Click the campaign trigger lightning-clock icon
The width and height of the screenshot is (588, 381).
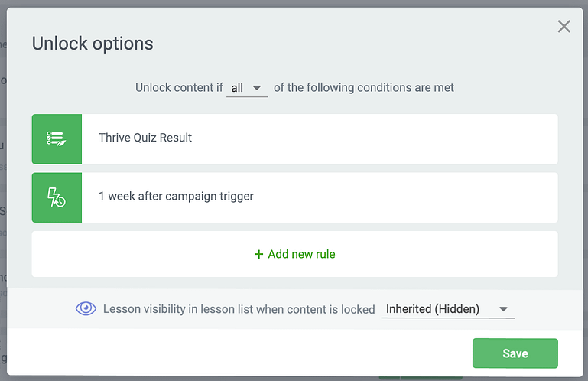[57, 197]
